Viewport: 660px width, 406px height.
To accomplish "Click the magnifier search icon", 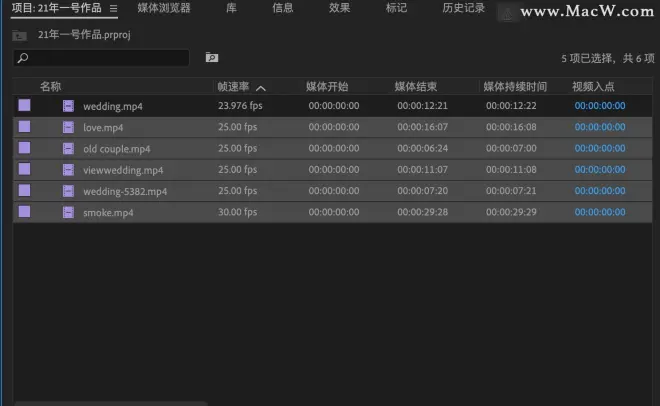I will (23, 58).
